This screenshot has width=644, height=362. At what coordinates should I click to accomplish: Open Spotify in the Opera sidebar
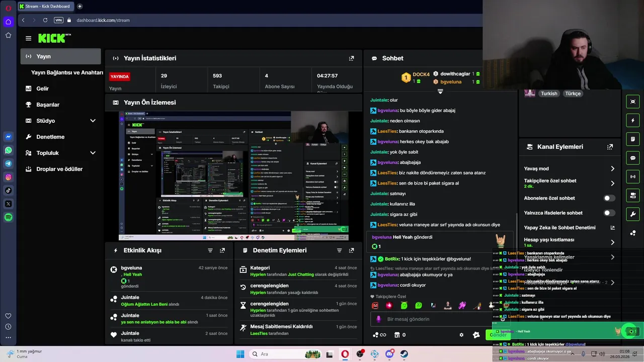(9, 217)
